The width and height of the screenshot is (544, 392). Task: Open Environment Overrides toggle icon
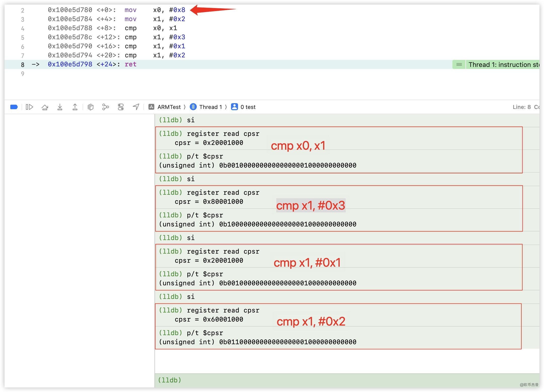click(x=121, y=107)
